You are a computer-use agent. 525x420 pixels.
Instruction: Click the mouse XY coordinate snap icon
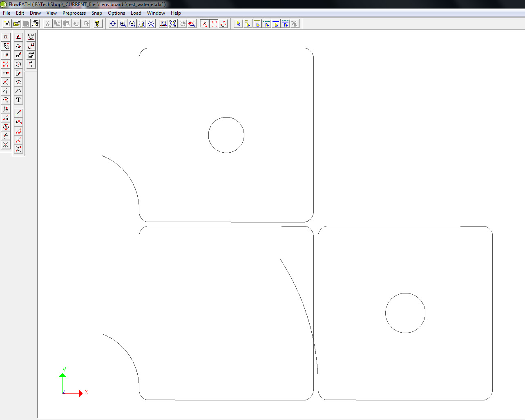[6, 46]
